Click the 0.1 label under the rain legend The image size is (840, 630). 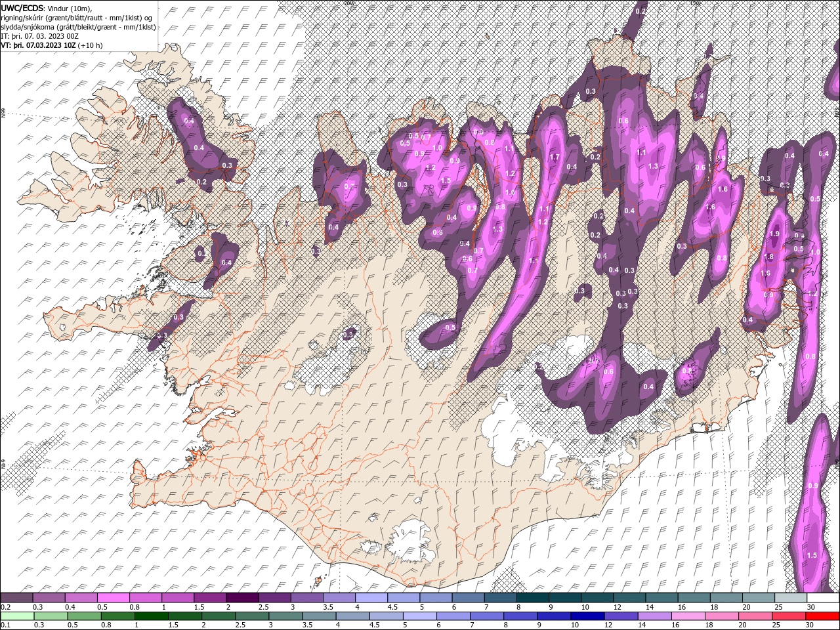5,625
